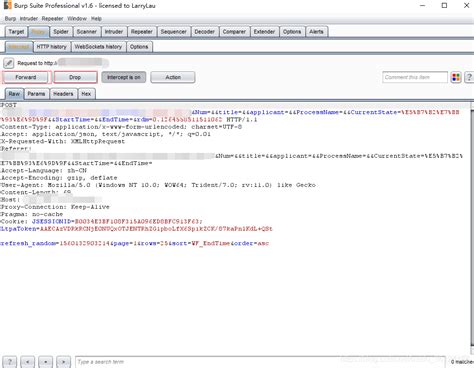
Task: Click the plus search options button
Action: pos(46,362)
